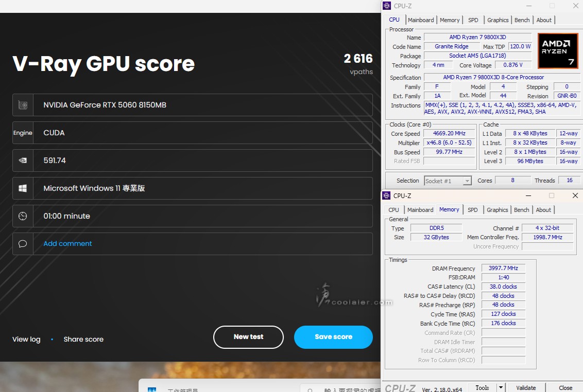Select Bench tab in the top CPU-Z window
583x392 pixels.
pyautogui.click(x=522, y=20)
